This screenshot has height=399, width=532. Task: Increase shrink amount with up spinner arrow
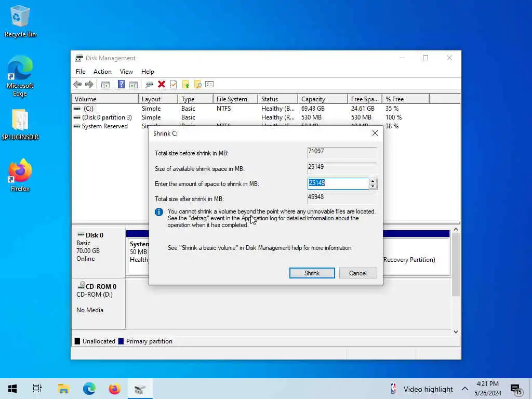[x=373, y=181]
